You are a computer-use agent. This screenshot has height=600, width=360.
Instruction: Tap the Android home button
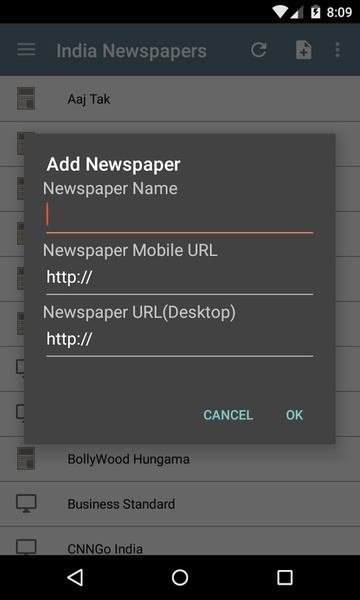(180, 577)
